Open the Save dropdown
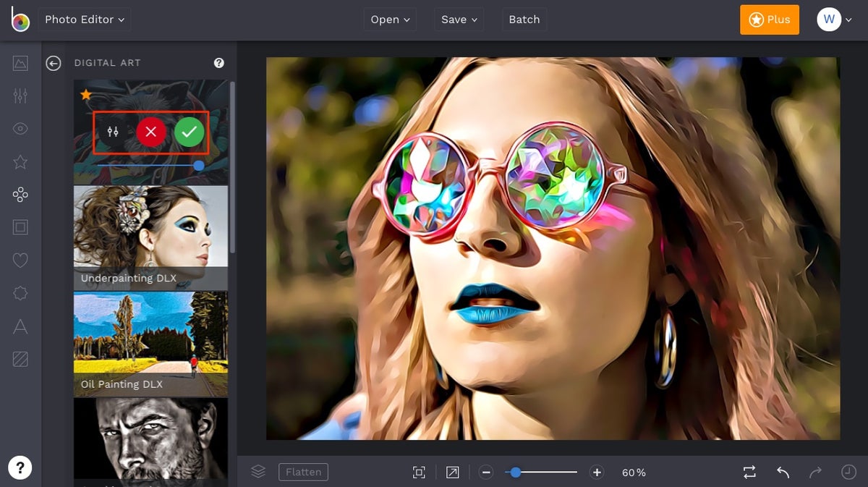The image size is (868, 487). (x=458, y=20)
